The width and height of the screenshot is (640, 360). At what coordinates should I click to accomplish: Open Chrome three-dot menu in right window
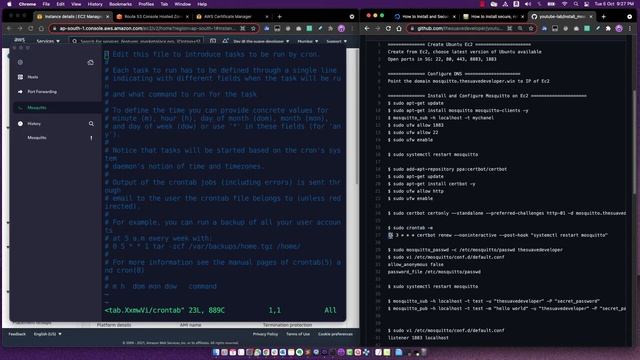point(630,29)
